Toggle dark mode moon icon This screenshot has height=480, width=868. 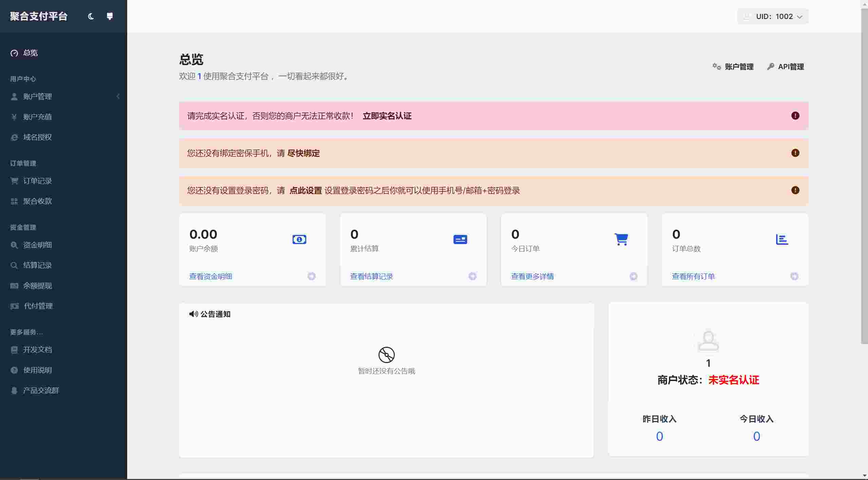click(91, 16)
